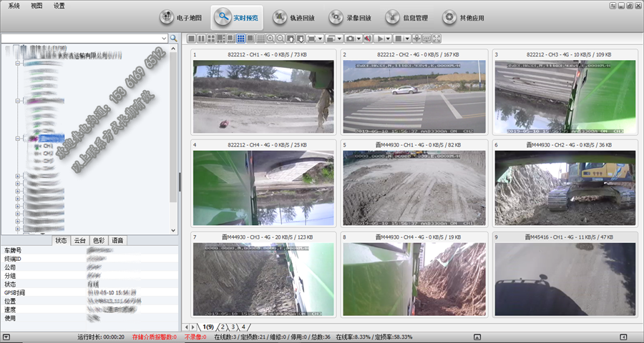Switch to the 云台 tab

(80, 241)
